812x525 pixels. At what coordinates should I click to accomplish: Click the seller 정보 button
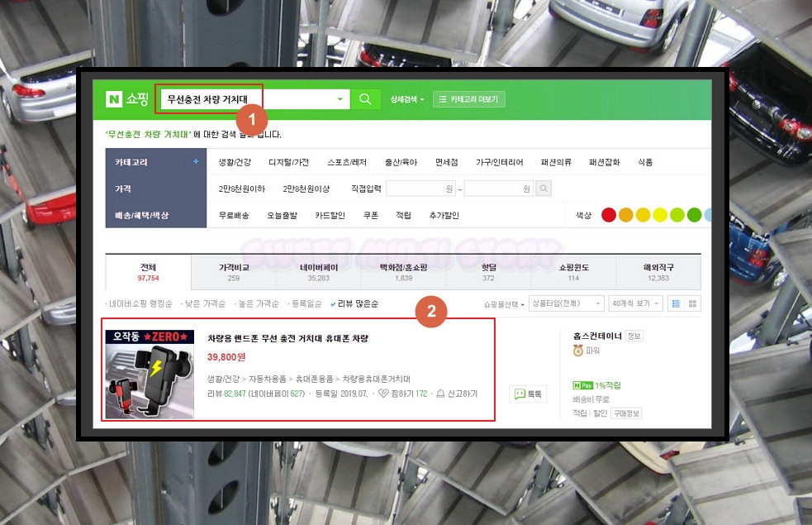pos(634,336)
